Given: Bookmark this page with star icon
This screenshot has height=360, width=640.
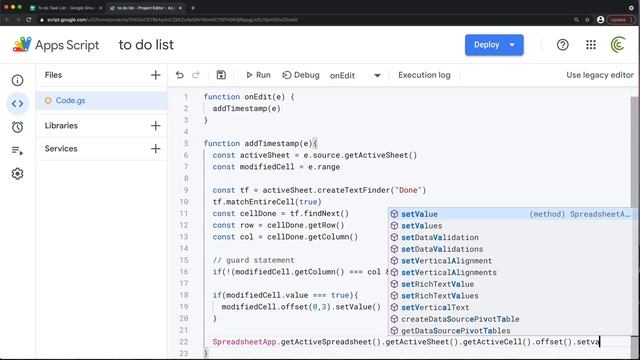Looking at the screenshot, I should pyautogui.click(x=587, y=20).
